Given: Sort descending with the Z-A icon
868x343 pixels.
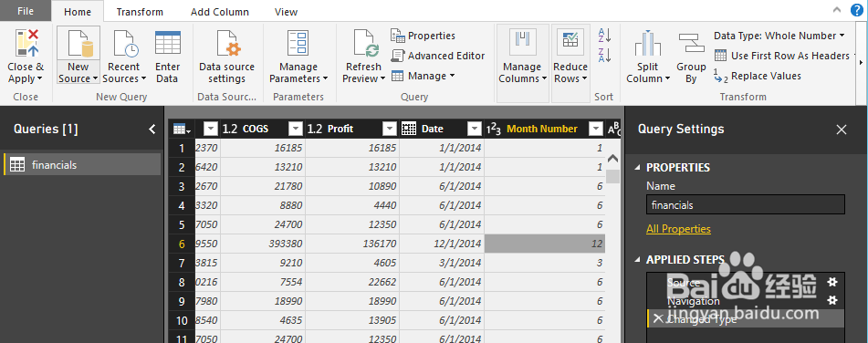Looking at the screenshot, I should pyautogui.click(x=604, y=55).
